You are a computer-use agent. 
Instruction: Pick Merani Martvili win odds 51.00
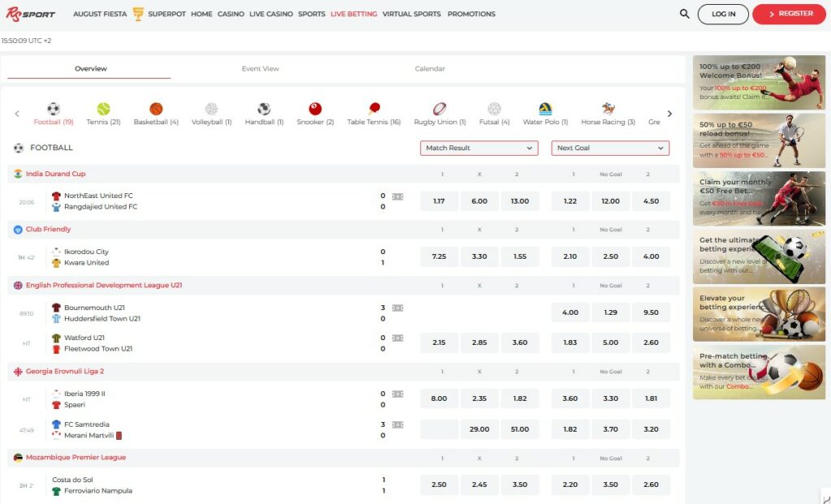[x=519, y=429]
